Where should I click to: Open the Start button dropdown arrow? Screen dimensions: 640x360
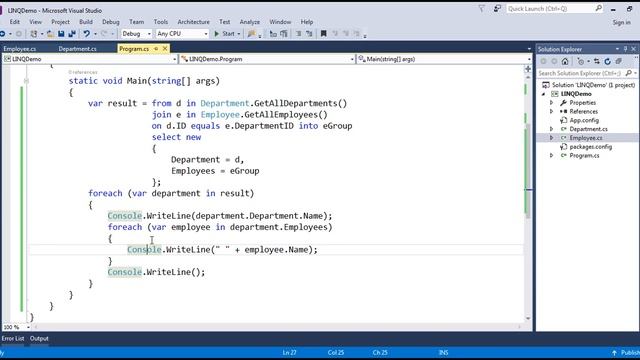[x=239, y=34]
